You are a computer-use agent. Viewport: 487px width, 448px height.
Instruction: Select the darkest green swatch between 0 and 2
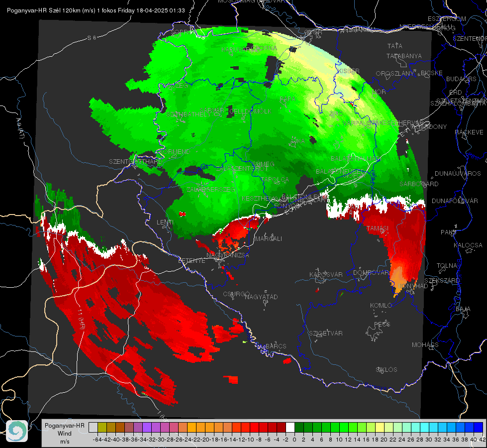click(299, 427)
